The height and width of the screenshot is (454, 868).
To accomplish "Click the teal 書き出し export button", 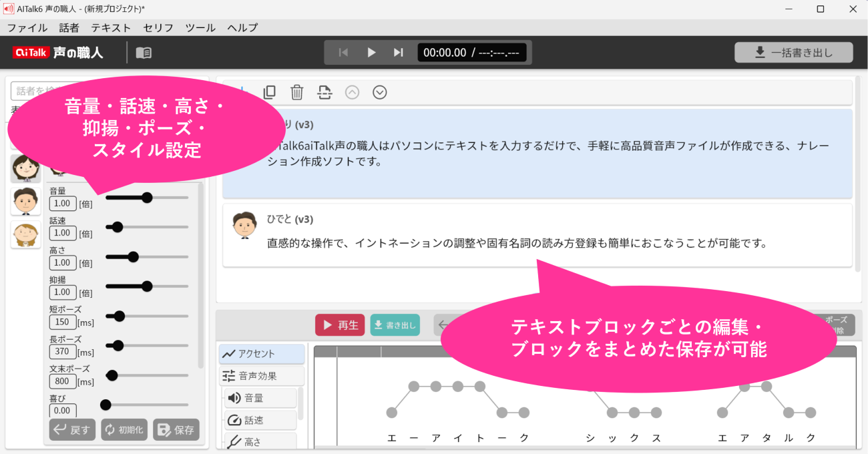I will (x=395, y=325).
